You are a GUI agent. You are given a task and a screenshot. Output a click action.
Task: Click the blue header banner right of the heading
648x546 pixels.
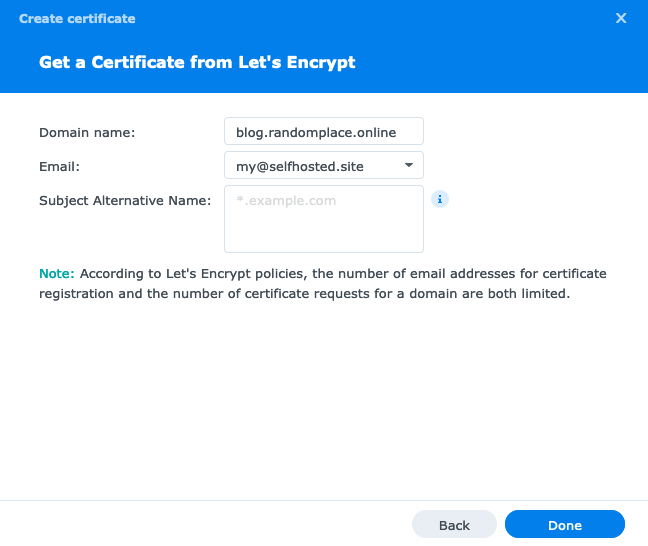tap(500, 62)
